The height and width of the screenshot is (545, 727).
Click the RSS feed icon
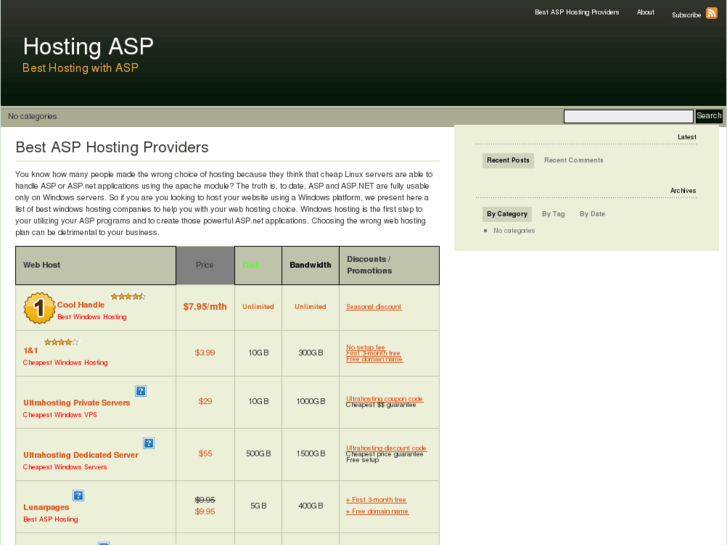click(711, 13)
